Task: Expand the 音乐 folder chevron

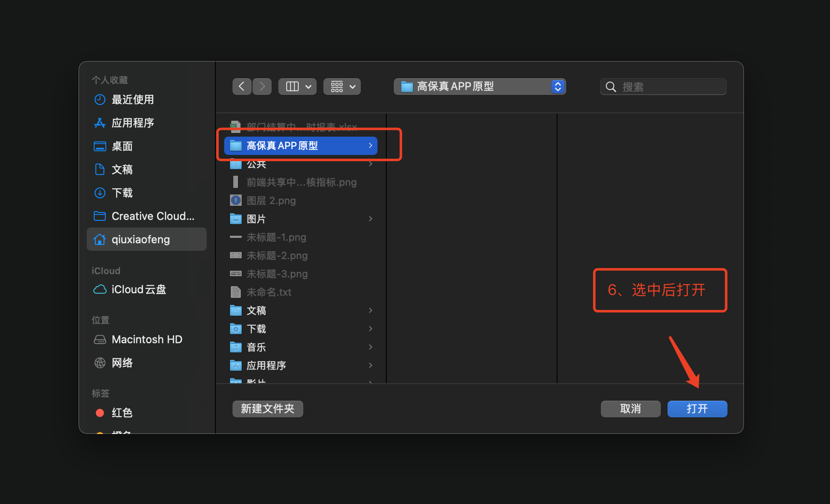Action: tap(370, 347)
